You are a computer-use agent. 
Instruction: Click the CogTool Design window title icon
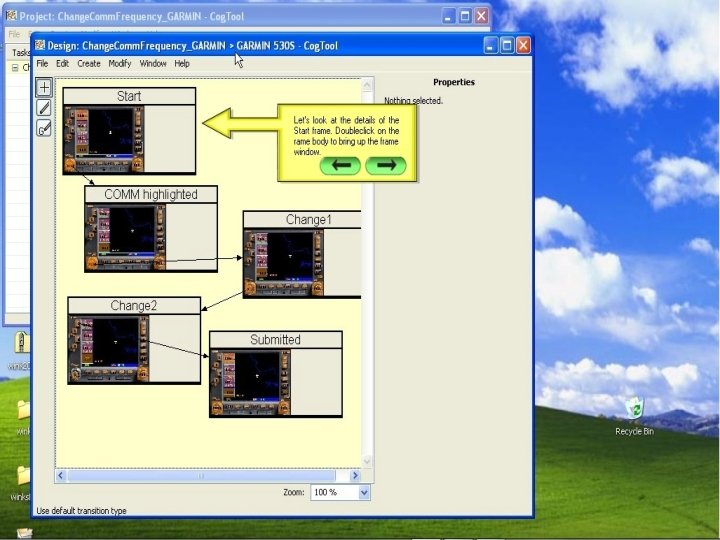[x=40, y=45]
